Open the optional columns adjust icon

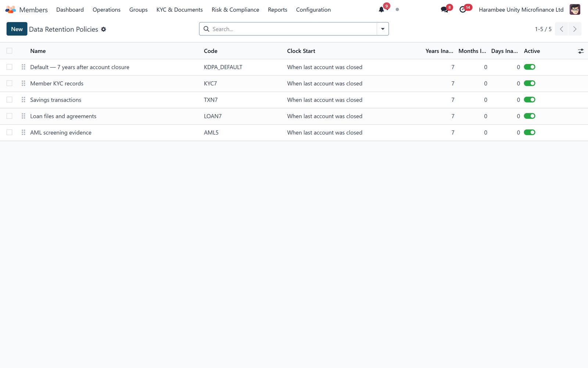(x=581, y=51)
